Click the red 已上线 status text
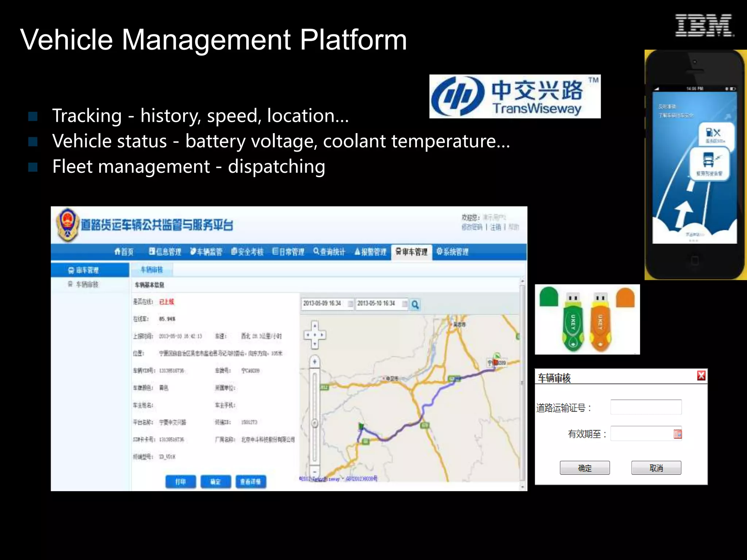The image size is (747, 560). coord(167,302)
